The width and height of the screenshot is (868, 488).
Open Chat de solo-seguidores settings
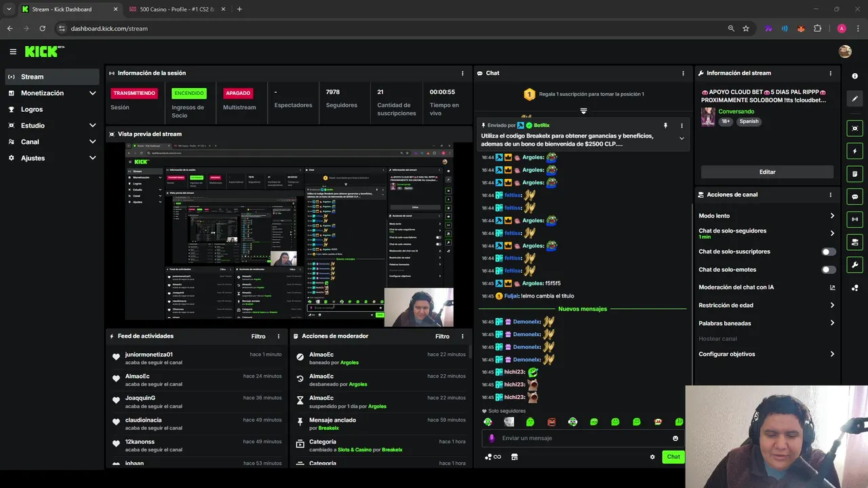point(766,233)
